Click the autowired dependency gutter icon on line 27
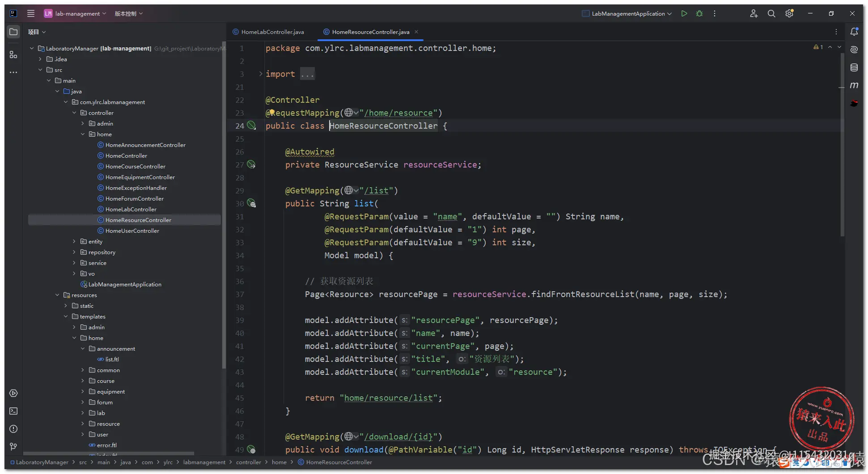This screenshot has width=868, height=474. [x=251, y=165]
